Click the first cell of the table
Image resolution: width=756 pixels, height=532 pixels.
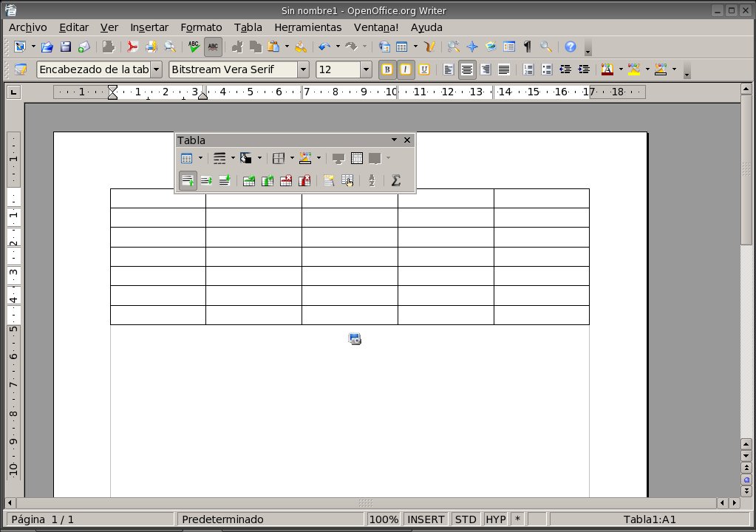click(157, 198)
